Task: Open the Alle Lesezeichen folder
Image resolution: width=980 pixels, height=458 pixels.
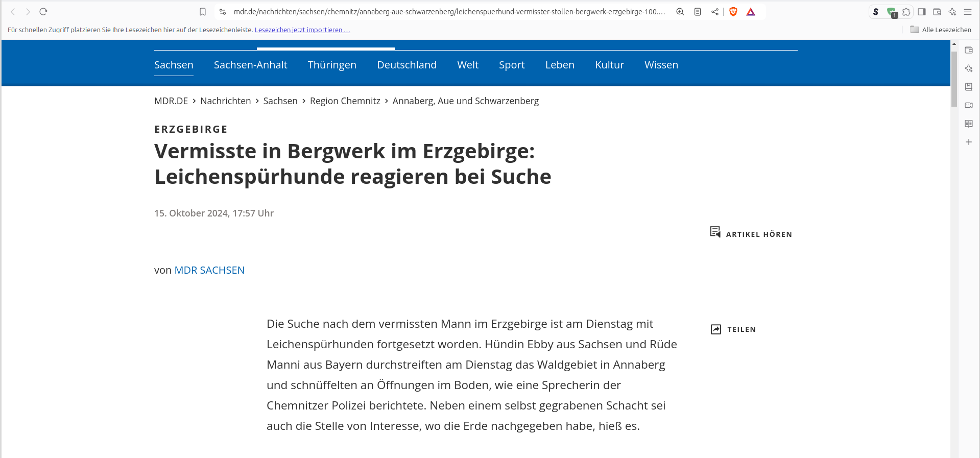Action: pyautogui.click(x=941, y=30)
